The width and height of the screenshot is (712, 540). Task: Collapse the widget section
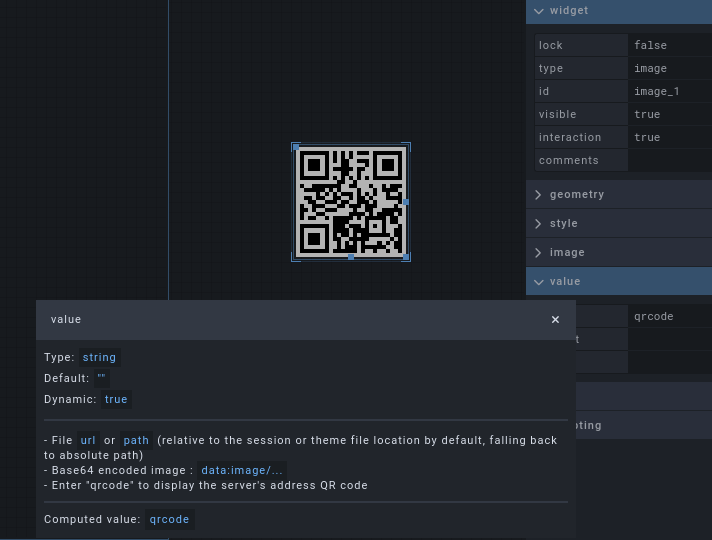[x=619, y=10]
